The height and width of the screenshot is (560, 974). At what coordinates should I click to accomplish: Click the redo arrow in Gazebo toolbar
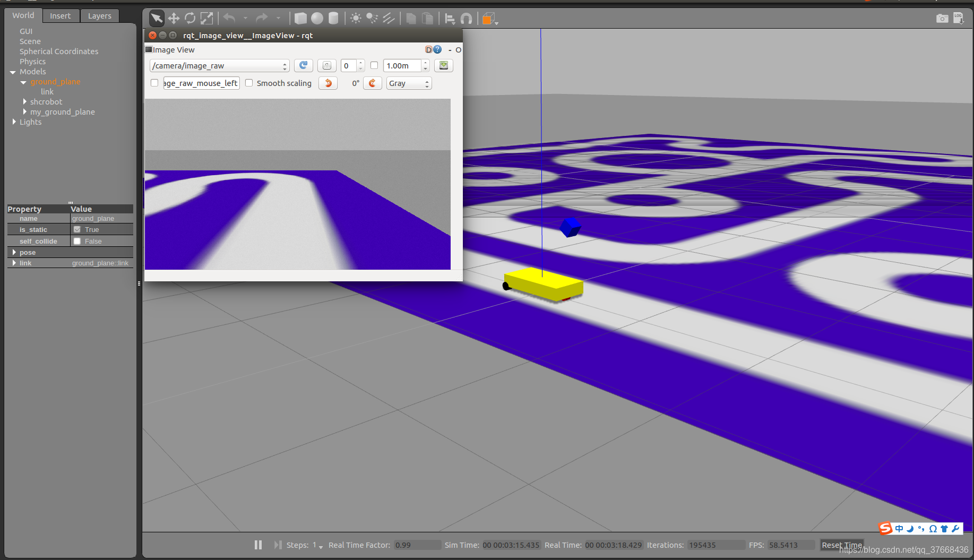pyautogui.click(x=262, y=18)
